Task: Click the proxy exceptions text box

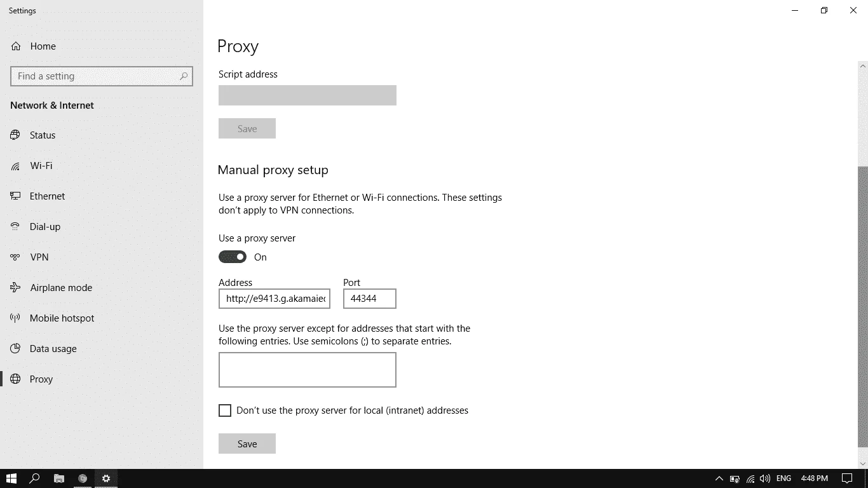Action: [x=308, y=370]
